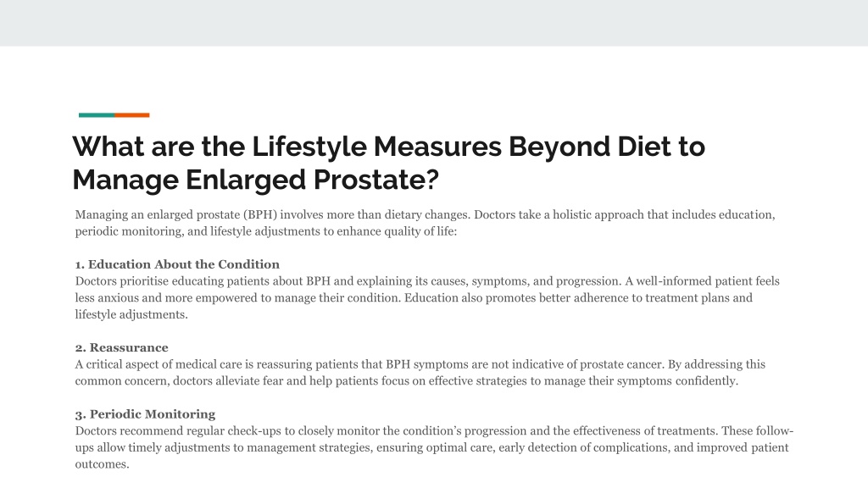Click the word 'outcomes.' at the bottom

point(102,464)
